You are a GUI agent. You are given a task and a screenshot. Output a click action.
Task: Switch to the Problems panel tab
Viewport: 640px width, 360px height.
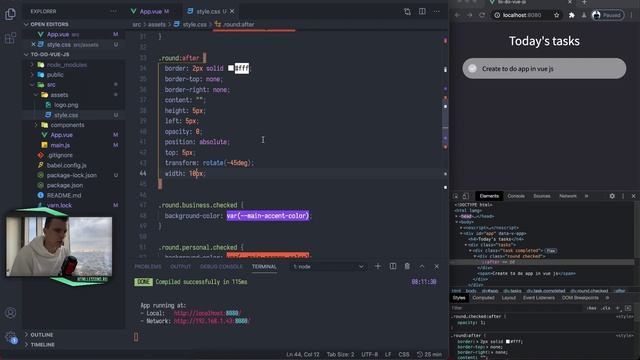148,267
